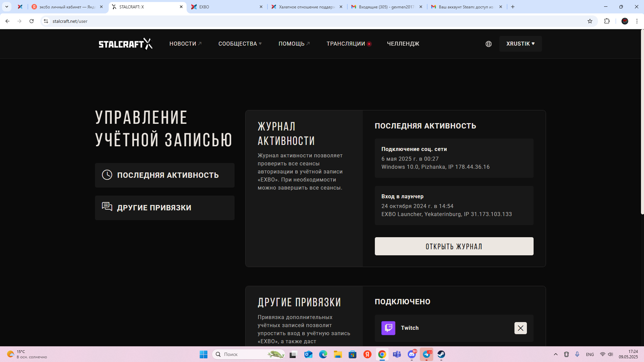Screen dimensions: 644x362
Task: Go forward with browser forward arrow
Action: click(x=19, y=21)
